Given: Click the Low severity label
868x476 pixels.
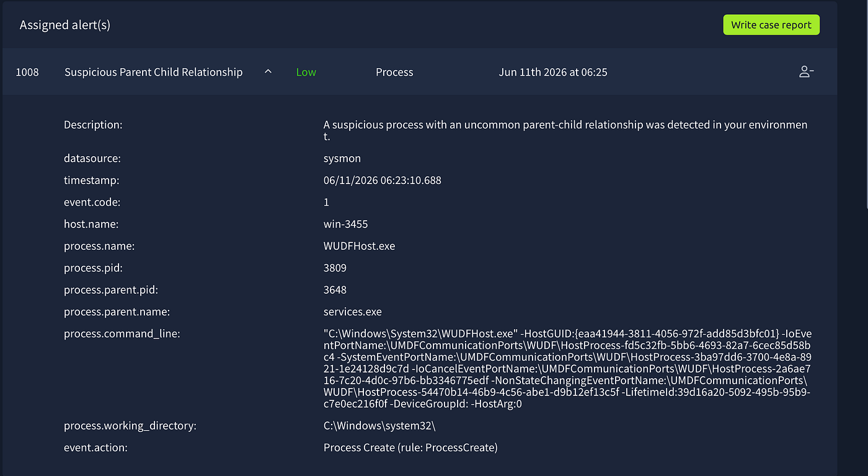Looking at the screenshot, I should 306,72.
